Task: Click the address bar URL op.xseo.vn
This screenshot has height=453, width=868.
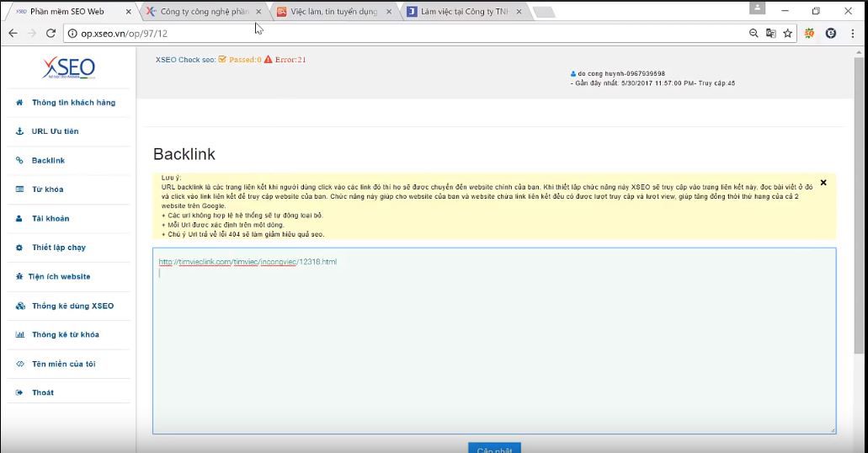Action: 124,33
